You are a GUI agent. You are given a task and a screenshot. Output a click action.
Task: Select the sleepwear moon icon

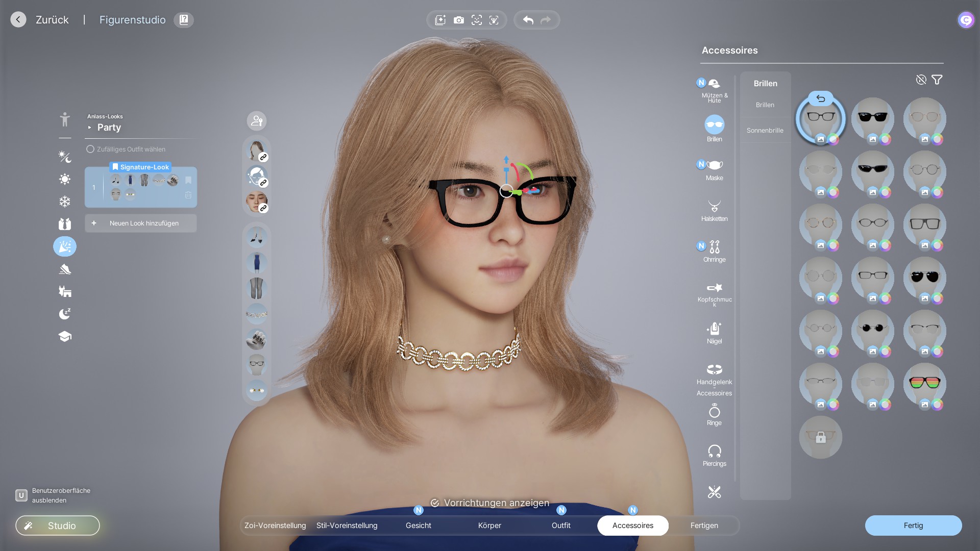point(65,314)
